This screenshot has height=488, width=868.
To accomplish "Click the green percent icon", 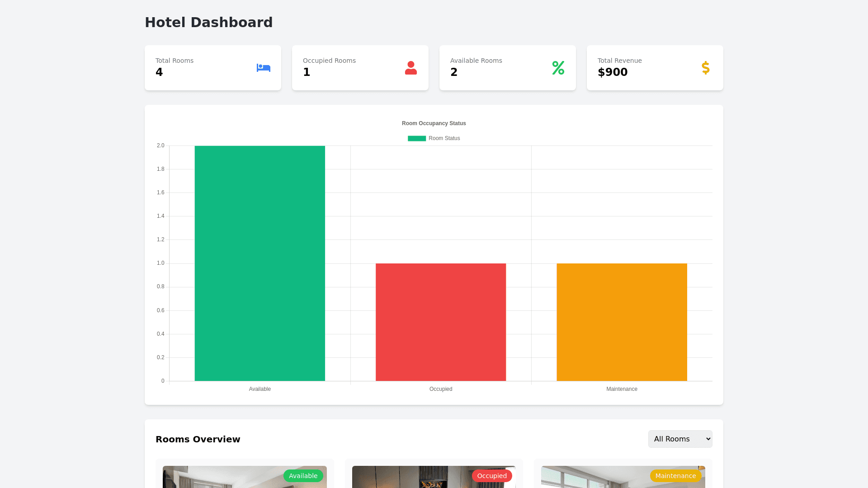I will tap(558, 68).
